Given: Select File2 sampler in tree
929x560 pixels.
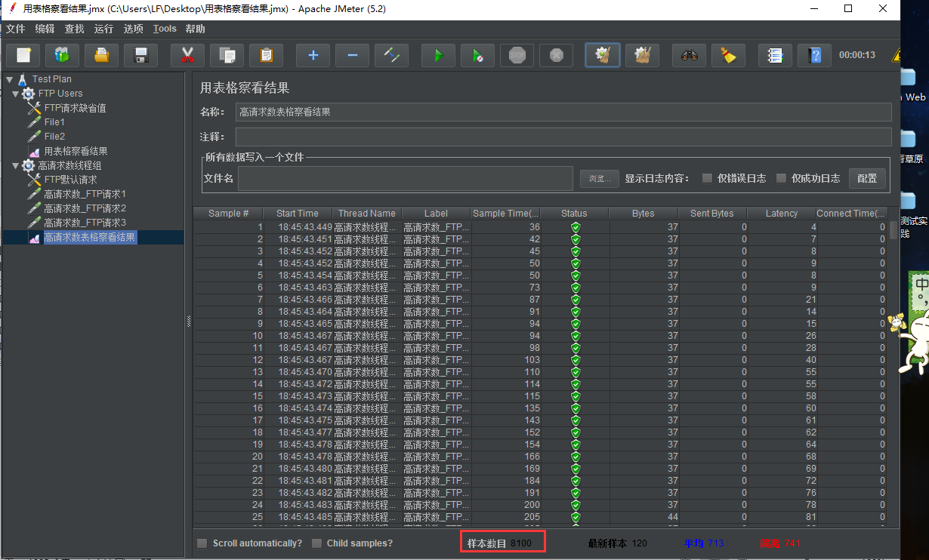Looking at the screenshot, I should (x=54, y=137).
